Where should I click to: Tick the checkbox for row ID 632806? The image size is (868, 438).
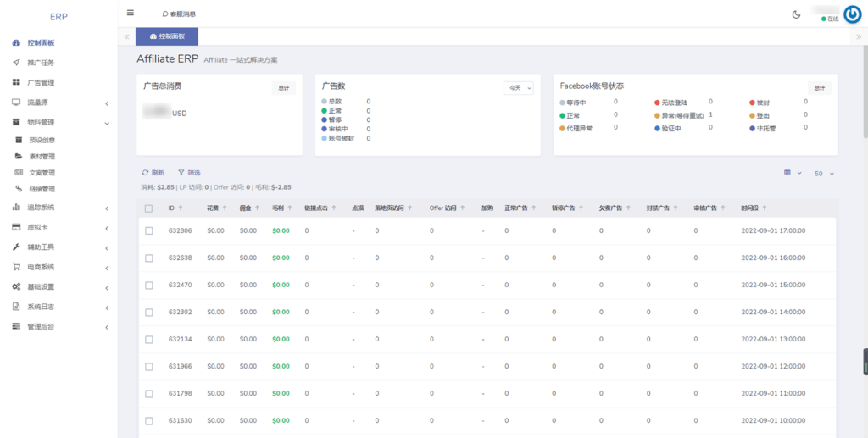tap(149, 230)
